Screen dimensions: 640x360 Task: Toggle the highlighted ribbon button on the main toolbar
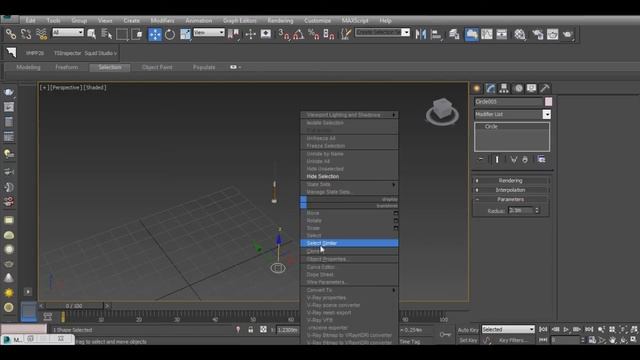471,34
